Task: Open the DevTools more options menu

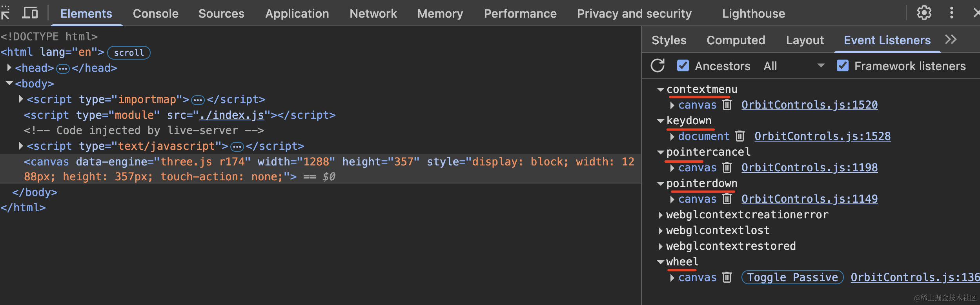Action: point(951,13)
